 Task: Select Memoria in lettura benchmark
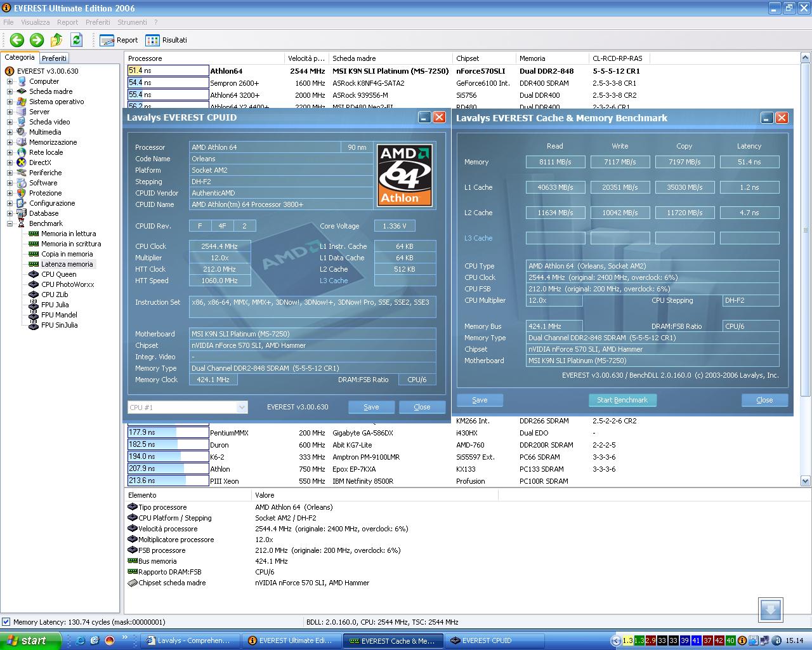click(69, 234)
